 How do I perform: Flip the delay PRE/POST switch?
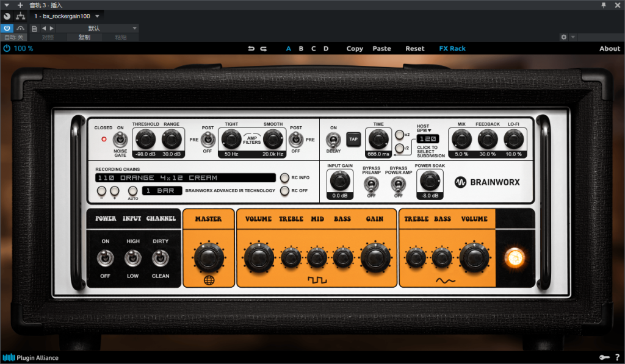click(x=296, y=140)
